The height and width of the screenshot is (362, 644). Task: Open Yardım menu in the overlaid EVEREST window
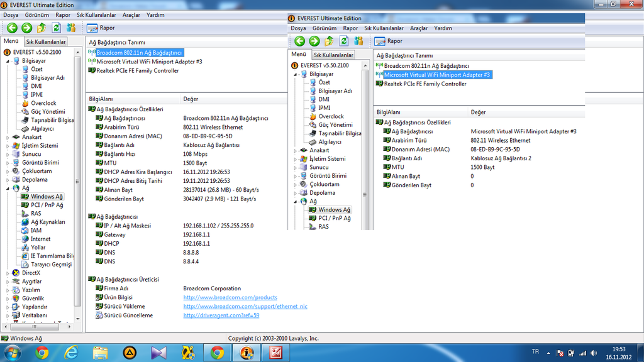443,28
